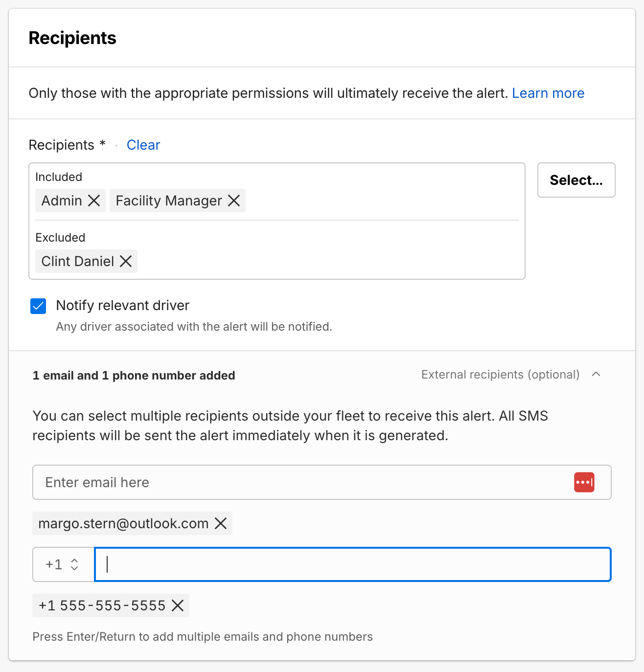This screenshot has width=644, height=672.
Task: Click the Notify relevant driver label
Action: tap(122, 305)
